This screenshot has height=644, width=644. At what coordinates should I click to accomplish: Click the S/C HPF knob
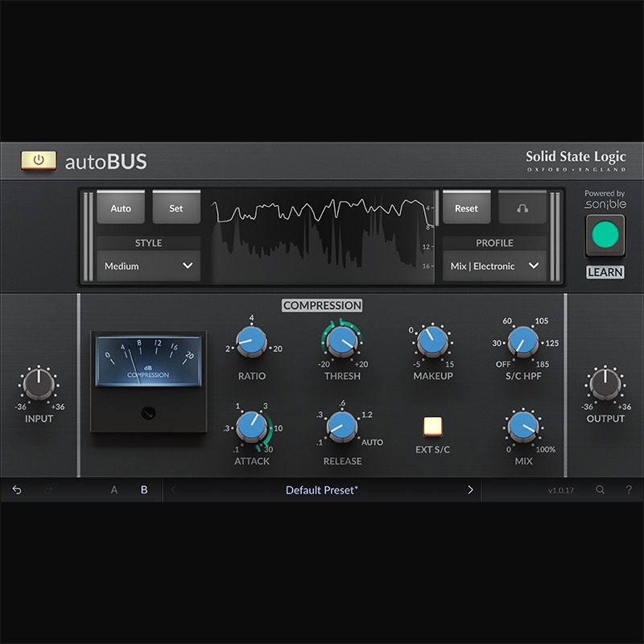coord(523,341)
